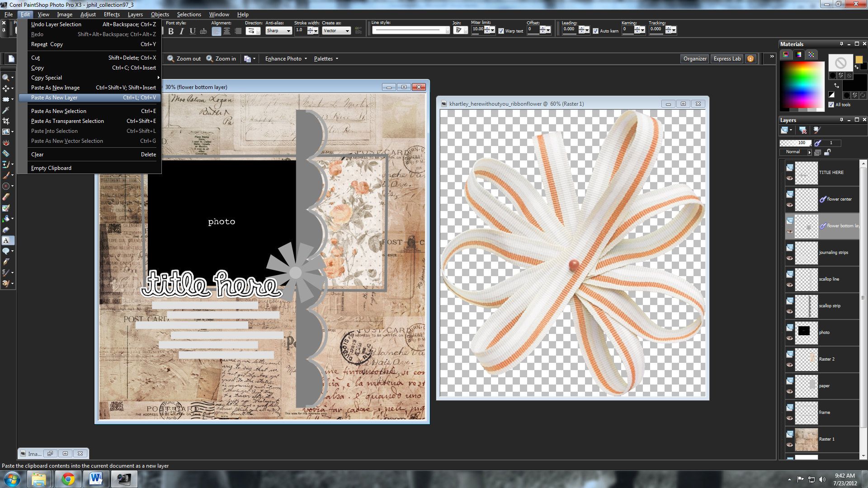Toggle italic font style
Screen dimensions: 868x488
tap(182, 31)
